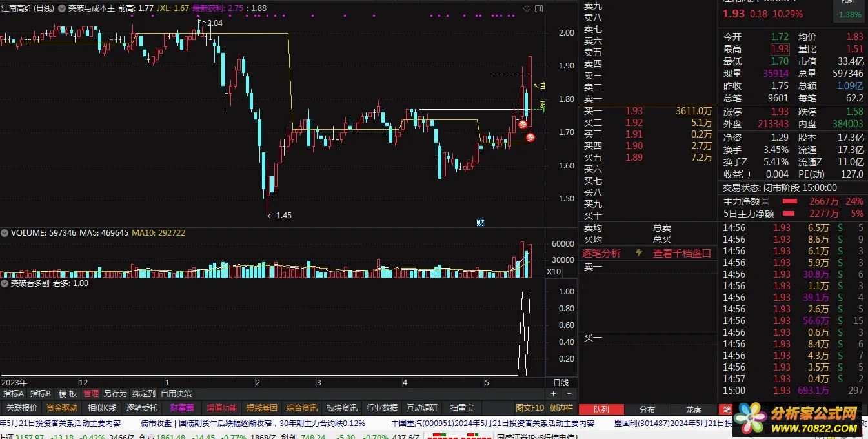This screenshot has height=439, width=868.
Task: Switch to 资金驱动 tab
Action: (x=62, y=407)
